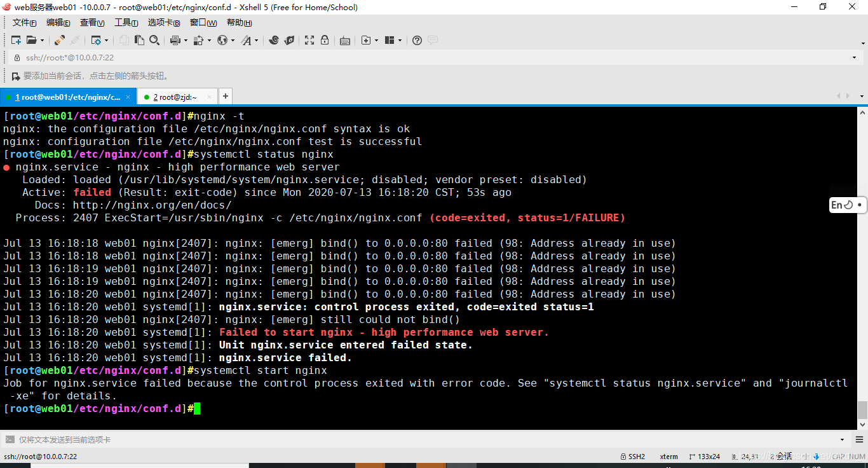Open the compose bar hamburger menu
Screen dimensions: 868x468
point(858,439)
